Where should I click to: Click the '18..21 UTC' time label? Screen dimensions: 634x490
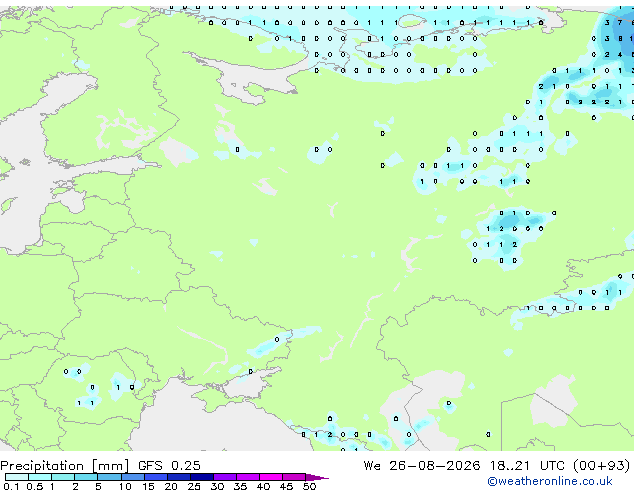(x=526, y=466)
